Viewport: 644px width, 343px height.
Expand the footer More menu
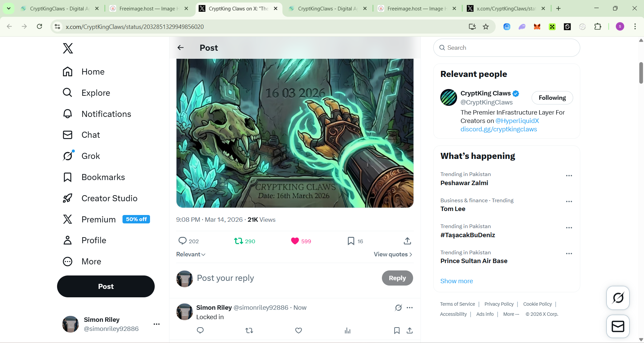click(x=511, y=314)
